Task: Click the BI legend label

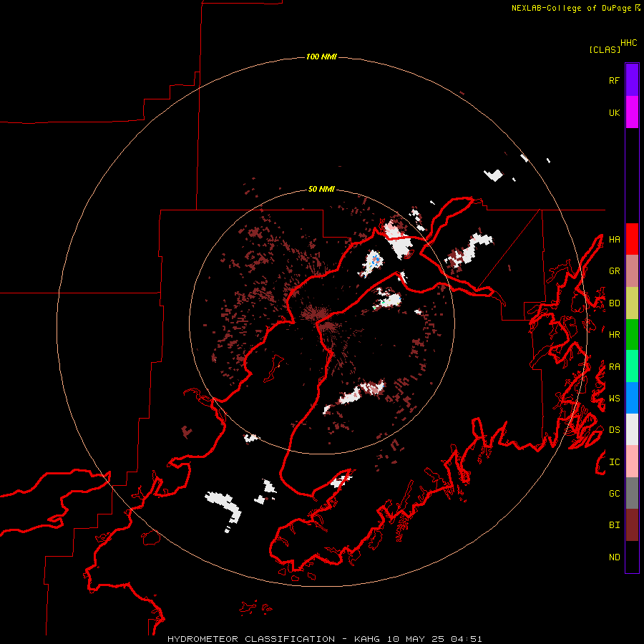Action: click(x=614, y=525)
